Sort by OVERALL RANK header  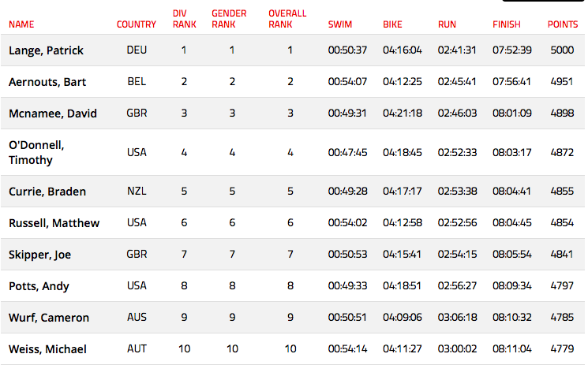(x=287, y=19)
